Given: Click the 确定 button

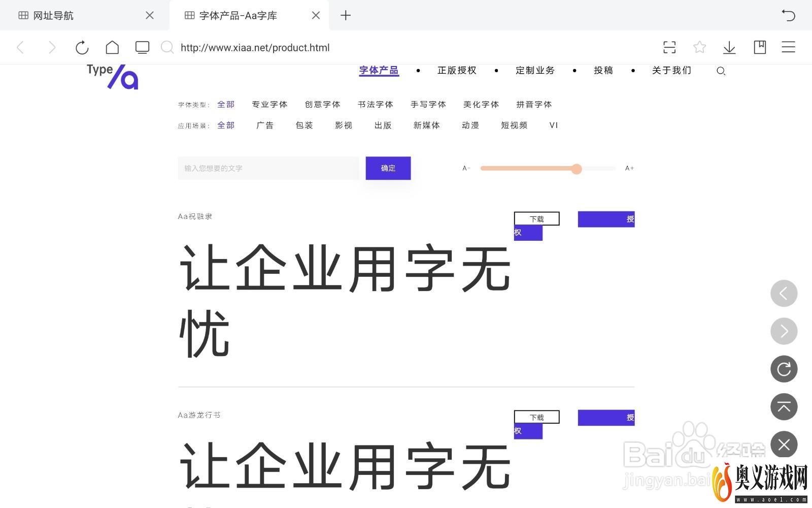Looking at the screenshot, I should point(388,168).
